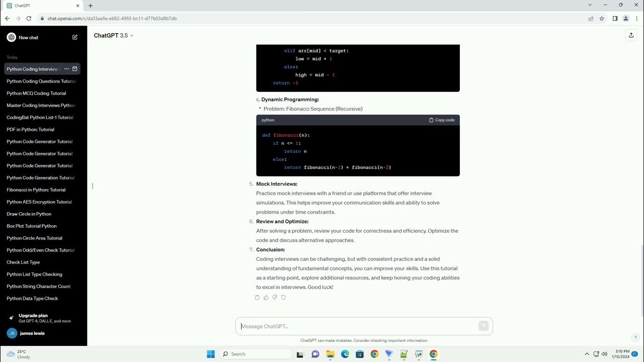The width and height of the screenshot is (644, 362).
Task: Launch Microsoft Edge from the taskbar
Action: pyautogui.click(x=345, y=354)
